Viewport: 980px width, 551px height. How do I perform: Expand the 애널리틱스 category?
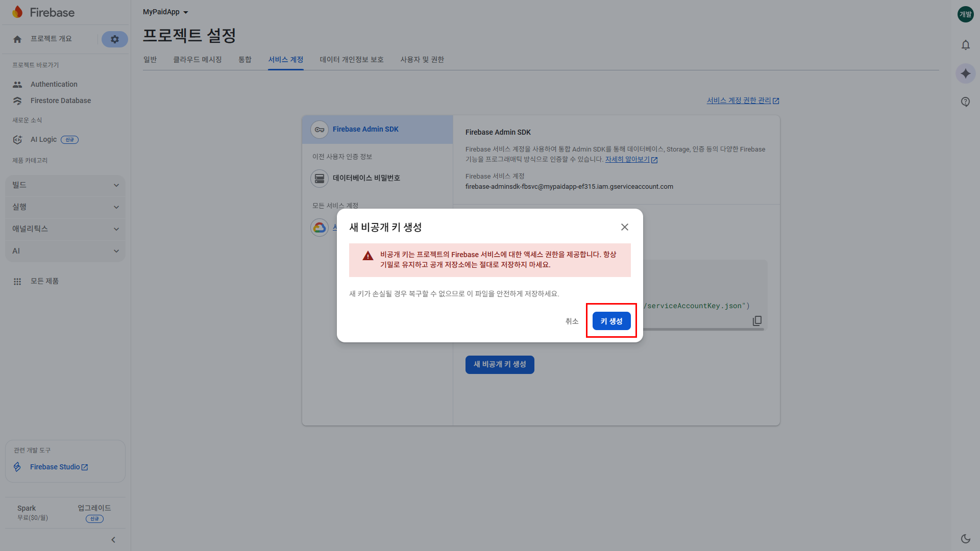(65, 229)
